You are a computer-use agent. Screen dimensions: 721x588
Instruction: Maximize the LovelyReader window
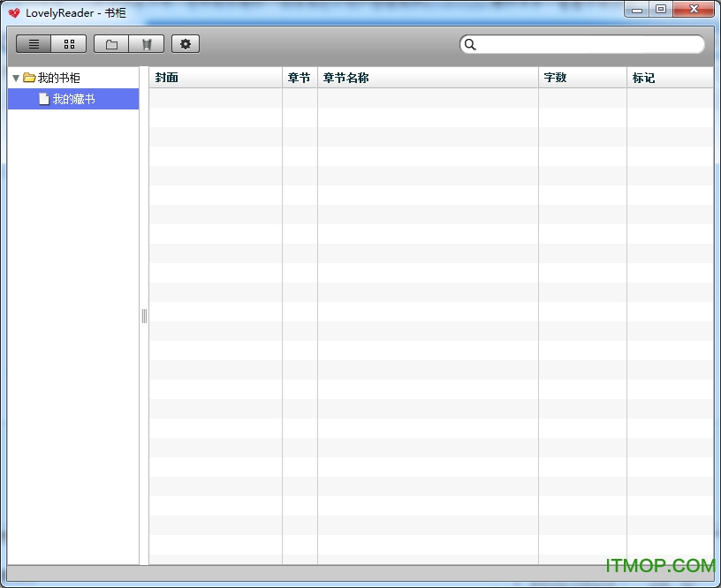pyautogui.click(x=660, y=10)
